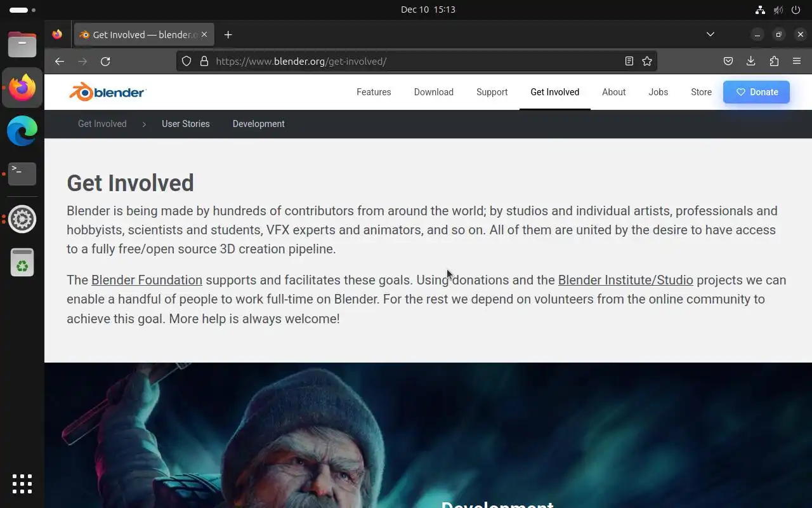
Task: Click the Firefox View icon beside the tabs
Action: [x=57, y=34]
